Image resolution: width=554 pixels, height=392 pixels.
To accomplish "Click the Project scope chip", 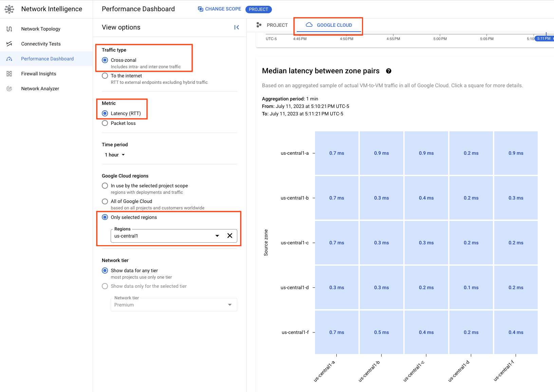I will (x=258, y=9).
